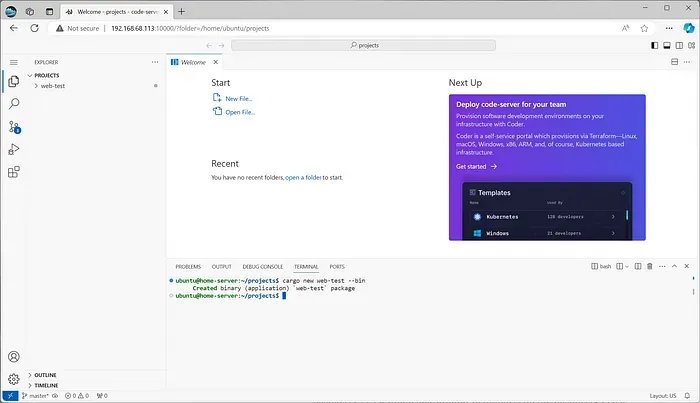Toggle bottom panel layout icon
700x403 pixels.
pos(667,45)
